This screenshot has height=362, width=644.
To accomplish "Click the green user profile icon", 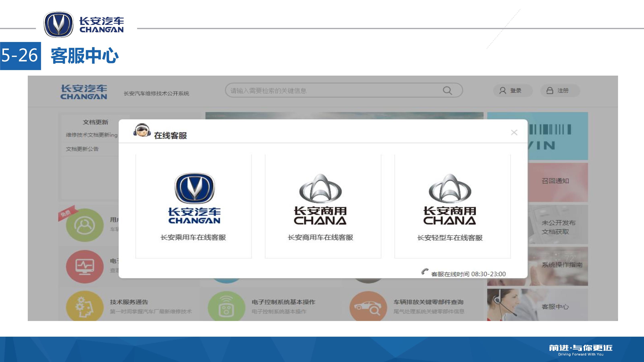I will click(x=85, y=225).
